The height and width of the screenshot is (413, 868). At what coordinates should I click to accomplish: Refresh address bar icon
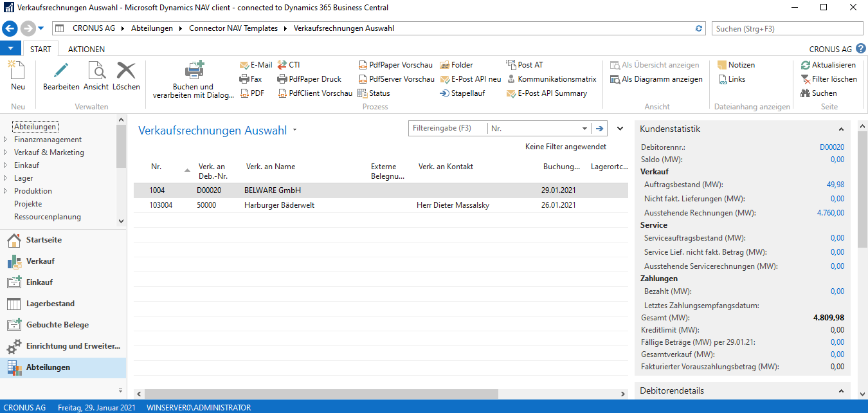[x=700, y=28]
